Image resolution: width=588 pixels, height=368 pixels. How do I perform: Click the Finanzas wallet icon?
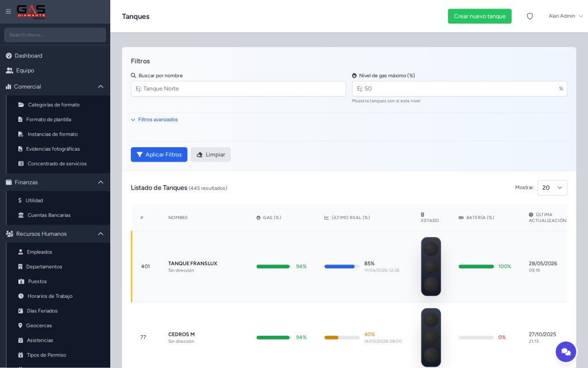[x=9, y=182]
